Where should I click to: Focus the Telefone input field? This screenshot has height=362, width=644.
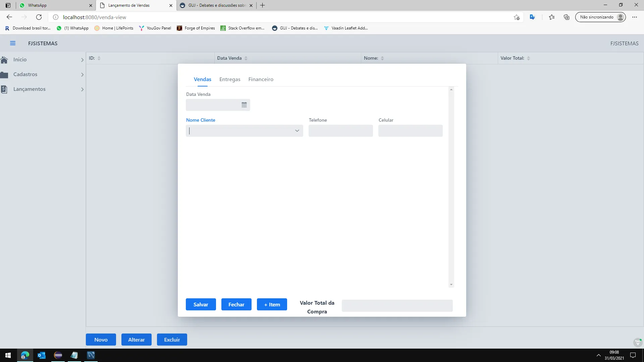point(340,131)
